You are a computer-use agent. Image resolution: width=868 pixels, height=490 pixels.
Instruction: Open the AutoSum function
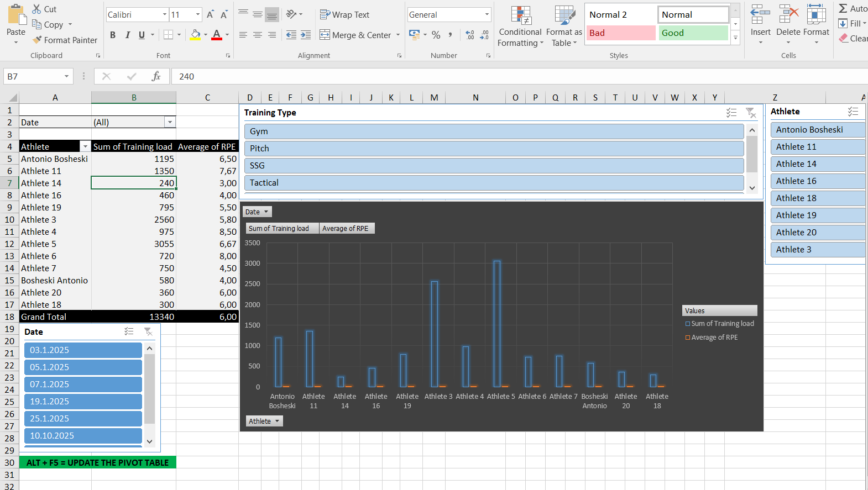pos(853,8)
